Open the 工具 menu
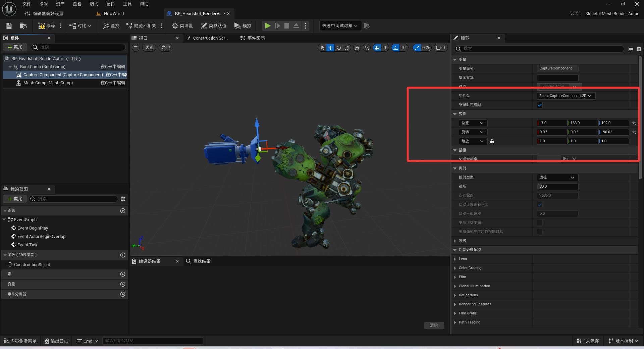Image resolution: width=644 pixels, height=349 pixels. [x=127, y=4]
